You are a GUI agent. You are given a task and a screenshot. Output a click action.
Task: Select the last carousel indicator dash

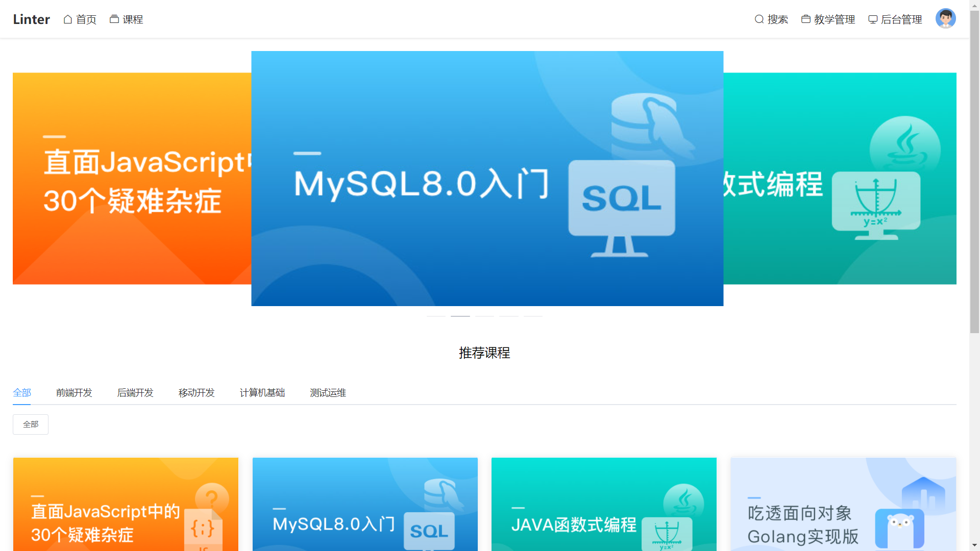point(533,316)
